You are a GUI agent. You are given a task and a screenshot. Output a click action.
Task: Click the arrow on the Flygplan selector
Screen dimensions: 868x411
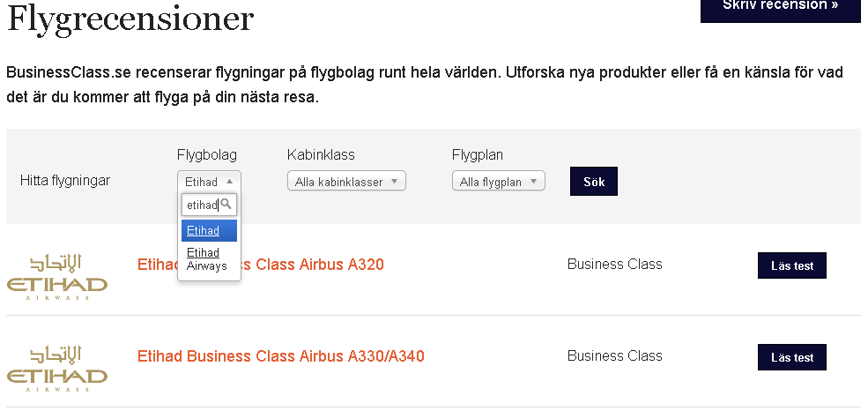click(534, 181)
